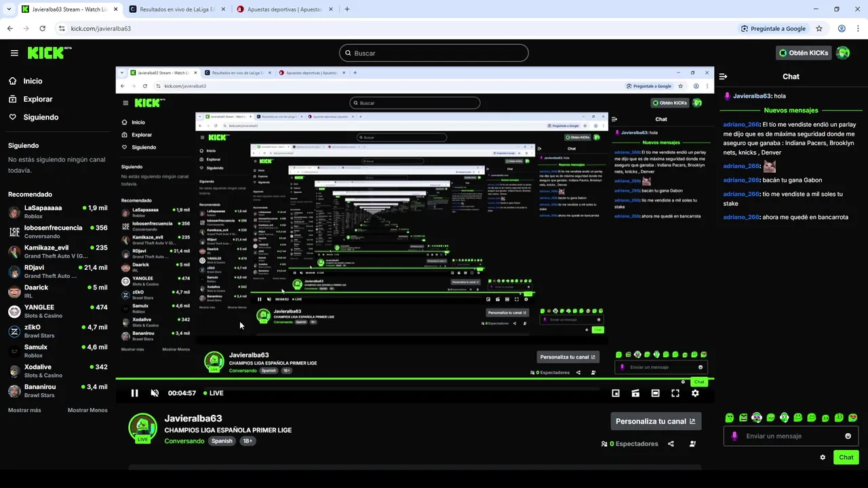Toggle theater mode

(656, 393)
